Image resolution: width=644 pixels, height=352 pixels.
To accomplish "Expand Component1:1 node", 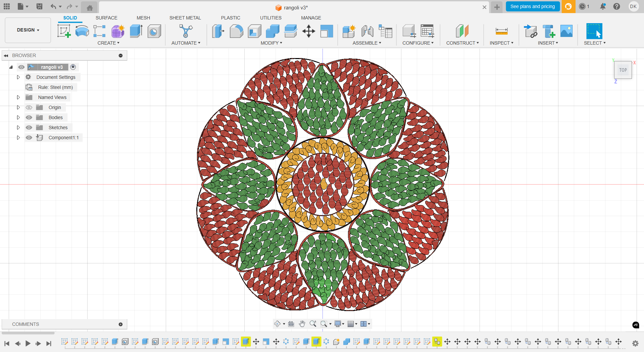I will 18,138.
